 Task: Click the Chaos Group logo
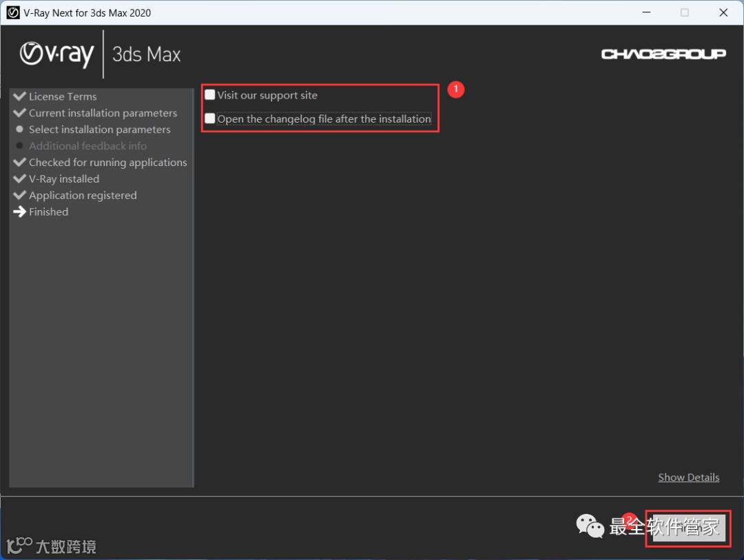click(x=663, y=54)
